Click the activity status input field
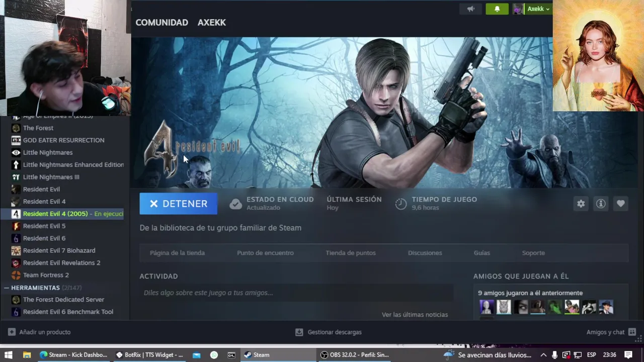The height and width of the screenshot is (362, 644). click(x=296, y=293)
